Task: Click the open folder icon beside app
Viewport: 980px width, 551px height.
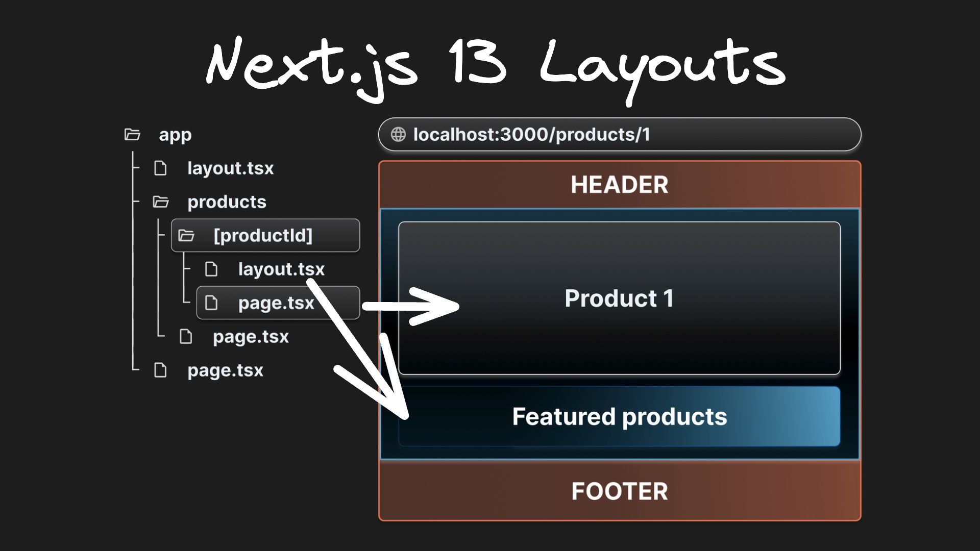Action: (132, 135)
